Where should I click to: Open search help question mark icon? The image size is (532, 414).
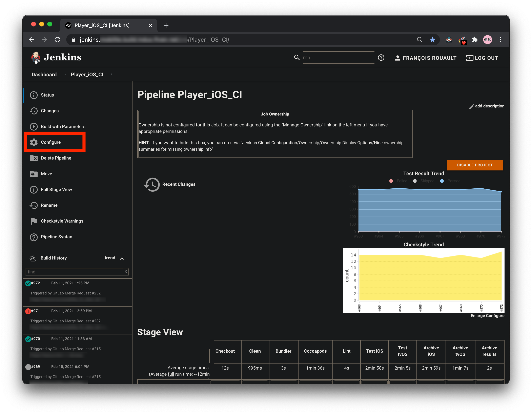coord(381,58)
